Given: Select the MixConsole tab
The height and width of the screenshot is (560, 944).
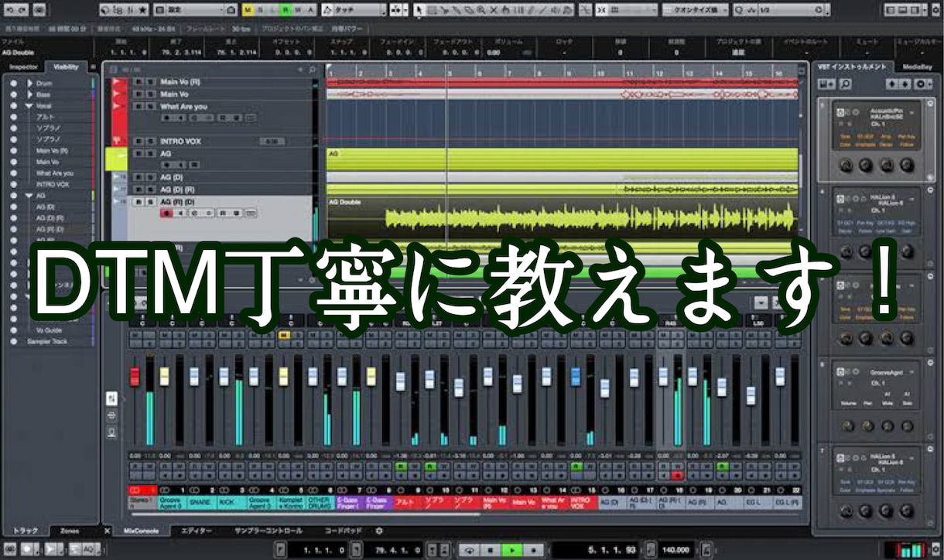Looking at the screenshot, I should (142, 531).
